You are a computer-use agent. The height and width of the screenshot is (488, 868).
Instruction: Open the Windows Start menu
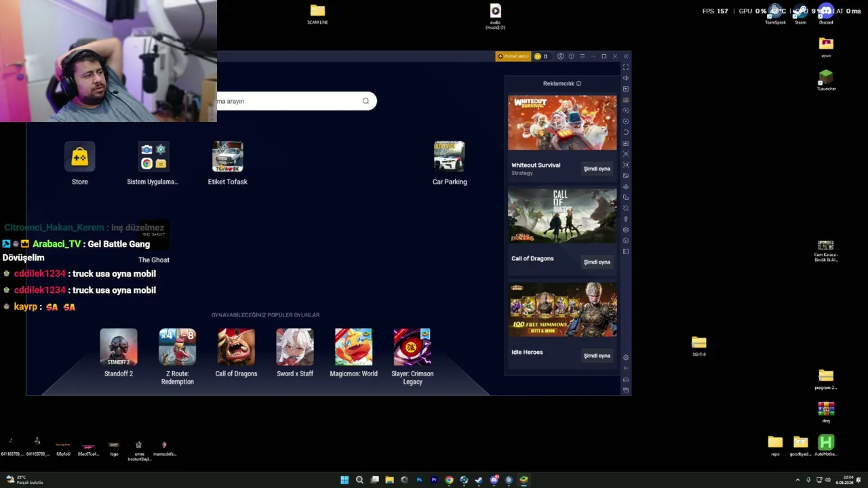coord(344,480)
